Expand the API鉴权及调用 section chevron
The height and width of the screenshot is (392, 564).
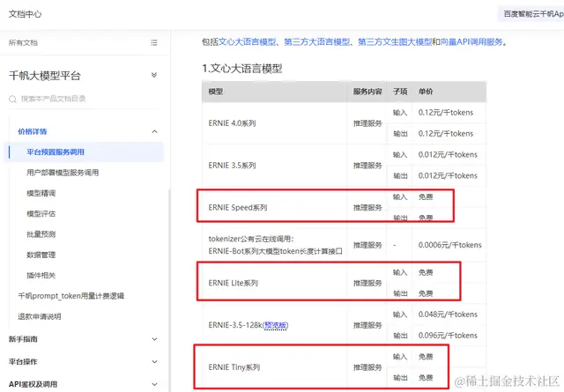tap(155, 384)
